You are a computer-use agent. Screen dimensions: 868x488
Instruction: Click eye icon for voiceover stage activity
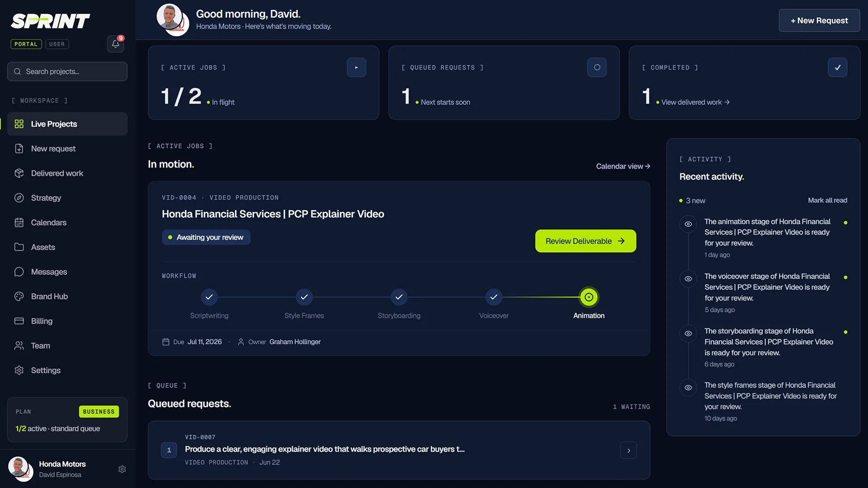pos(688,279)
